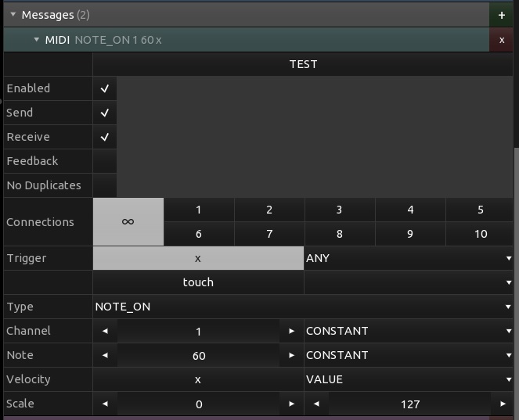
Task: Select connection 6
Action: [199, 234]
